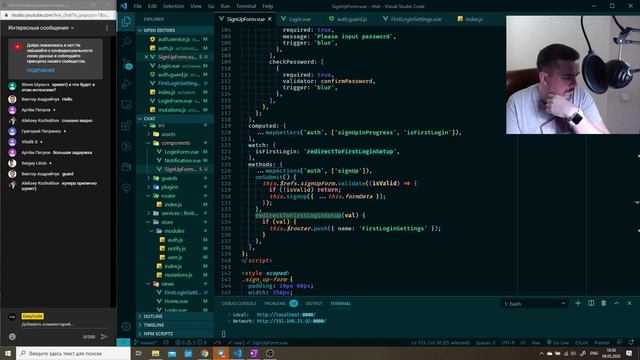The image size is (640, 360).
Task: Split the terminal panel
Action: click(591, 303)
